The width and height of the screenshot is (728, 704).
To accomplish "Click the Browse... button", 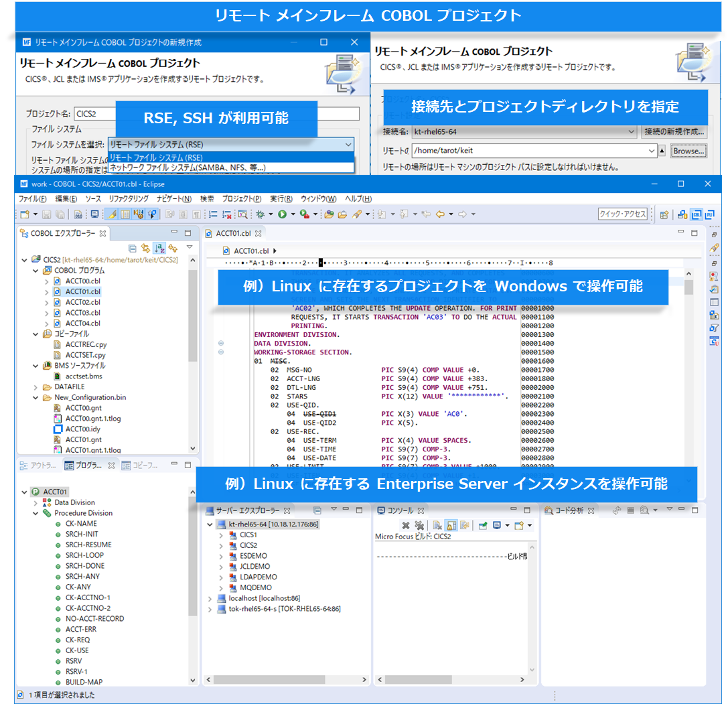I will [x=689, y=151].
